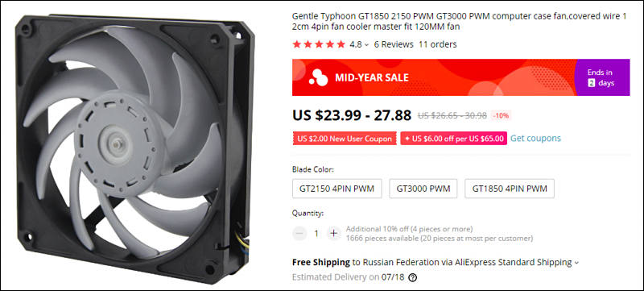644x291 pixels.
Task: Click the first star in the rating
Action: coord(296,44)
